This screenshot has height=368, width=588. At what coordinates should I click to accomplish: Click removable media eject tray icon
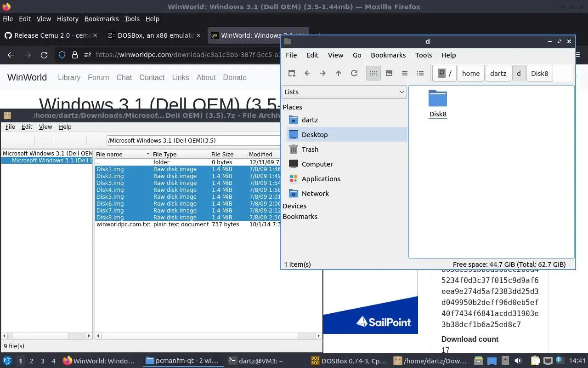pos(505,361)
